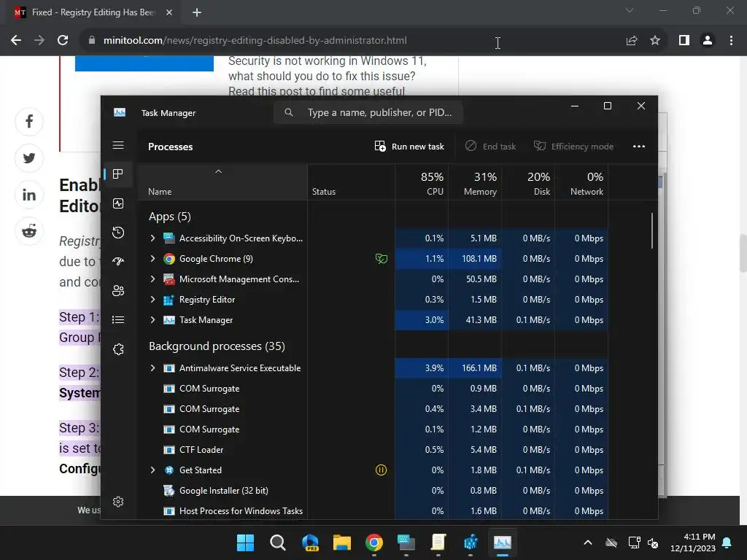Click the Chrome share page icon
747x560 pixels.
(632, 41)
